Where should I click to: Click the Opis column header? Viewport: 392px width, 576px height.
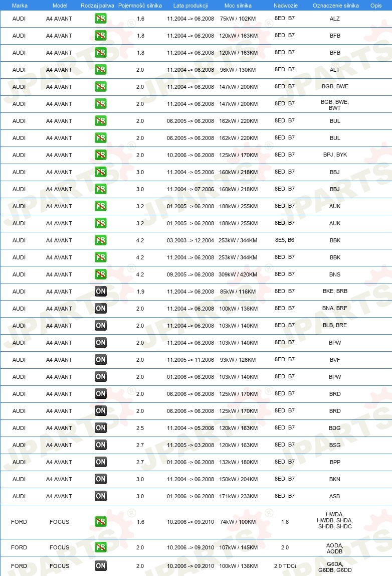click(x=376, y=6)
